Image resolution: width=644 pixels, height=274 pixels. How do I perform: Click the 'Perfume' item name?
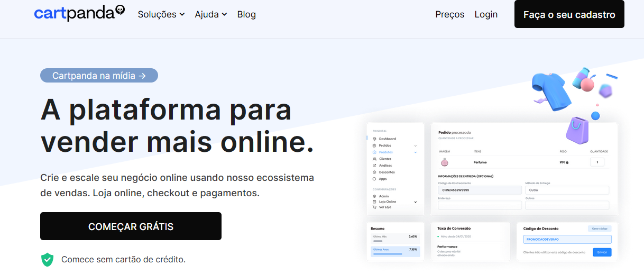click(480, 162)
